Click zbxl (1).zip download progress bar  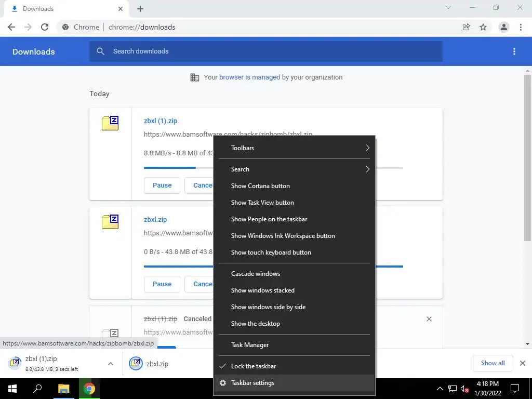pyautogui.click(x=179, y=168)
